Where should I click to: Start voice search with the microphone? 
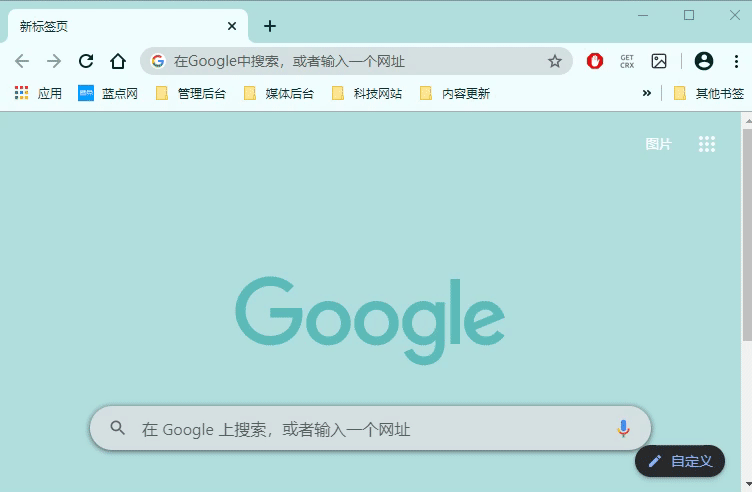623,428
